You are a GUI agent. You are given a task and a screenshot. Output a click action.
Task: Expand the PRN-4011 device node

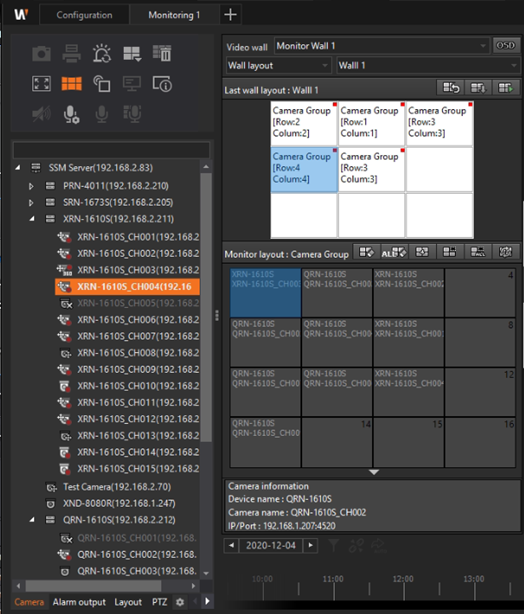point(31,186)
